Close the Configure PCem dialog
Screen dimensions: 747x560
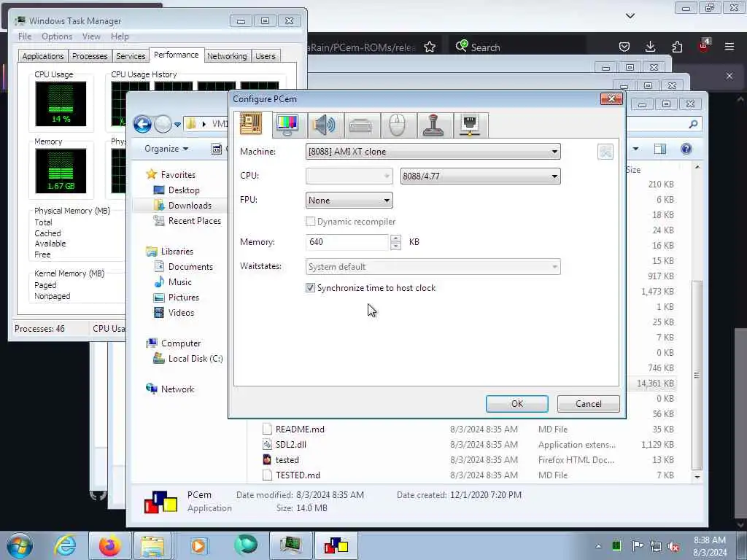click(x=611, y=98)
